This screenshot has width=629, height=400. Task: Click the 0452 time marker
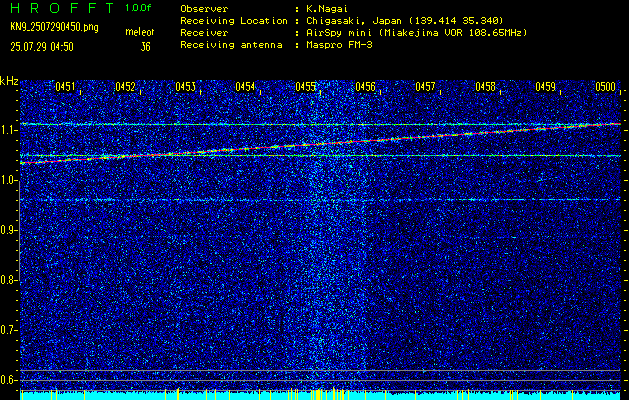tap(125, 87)
